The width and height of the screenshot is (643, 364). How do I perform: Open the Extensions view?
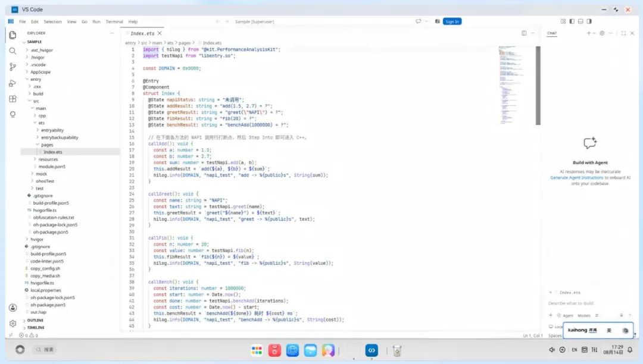[x=13, y=99]
